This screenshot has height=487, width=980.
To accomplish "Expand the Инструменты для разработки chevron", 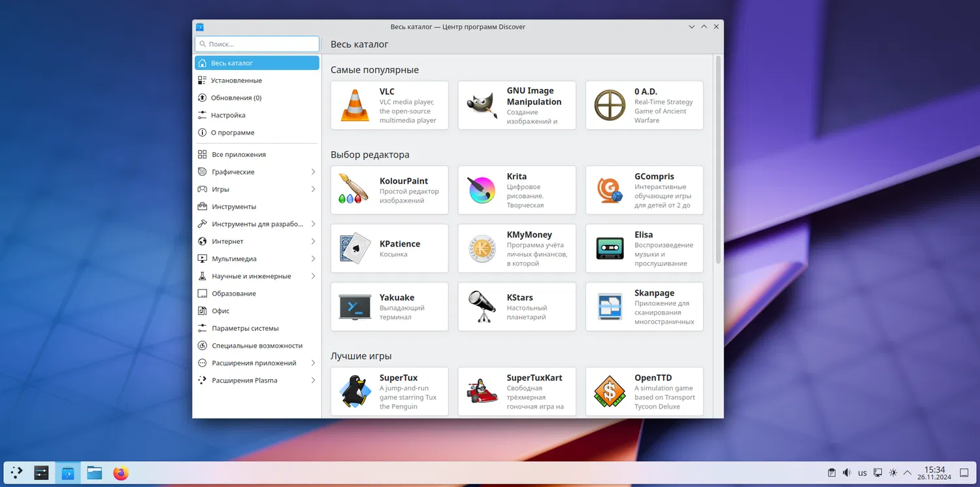I will (313, 224).
